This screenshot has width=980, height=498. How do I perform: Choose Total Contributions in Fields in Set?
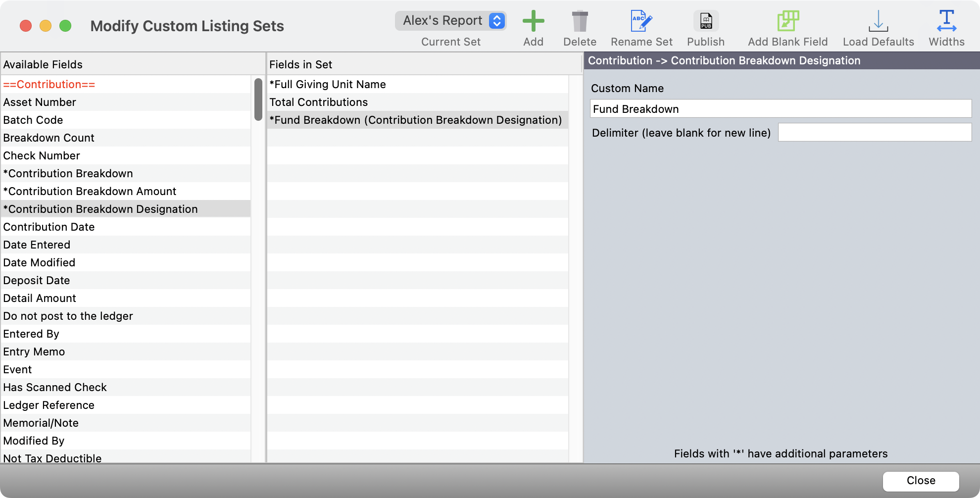pos(318,102)
